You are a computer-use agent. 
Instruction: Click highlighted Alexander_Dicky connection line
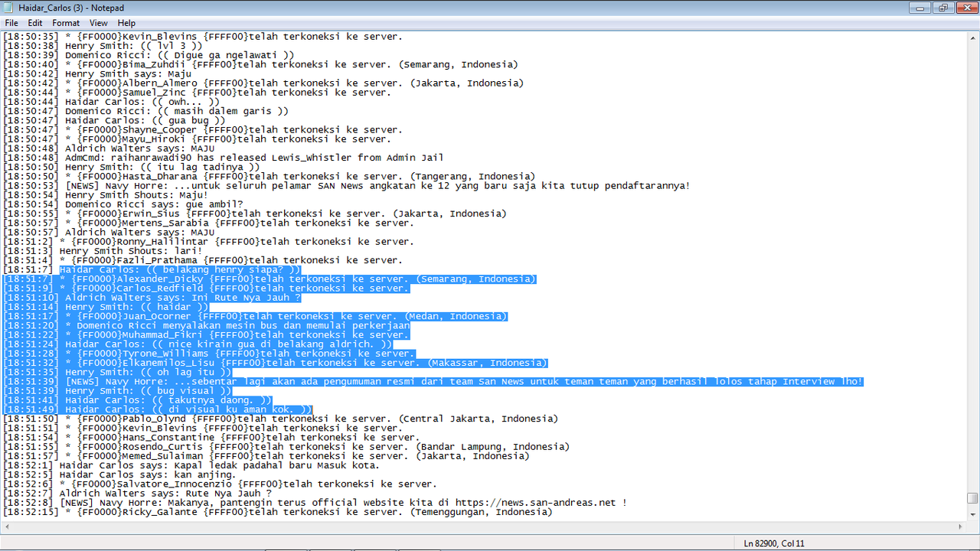click(x=269, y=279)
